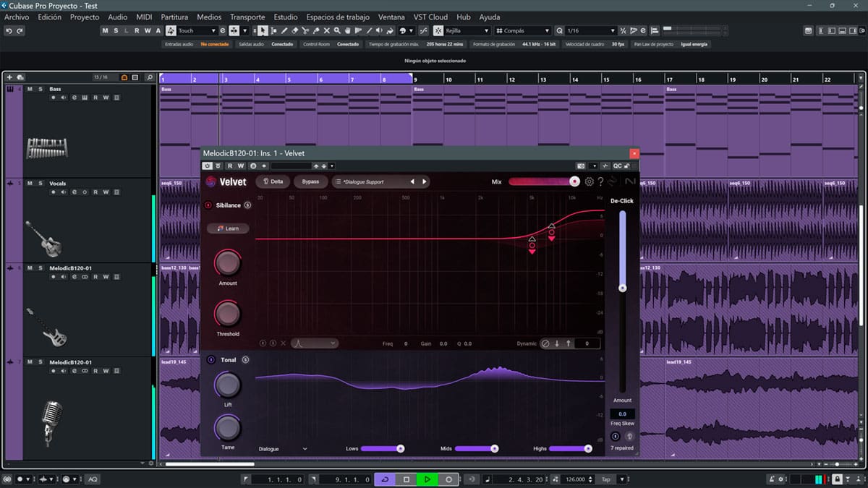Click the Highs slider handle
This screenshot has height=488, width=868.
point(587,449)
